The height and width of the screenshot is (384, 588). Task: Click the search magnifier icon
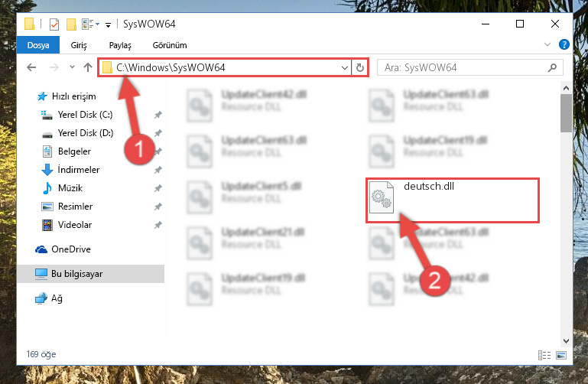pos(552,67)
